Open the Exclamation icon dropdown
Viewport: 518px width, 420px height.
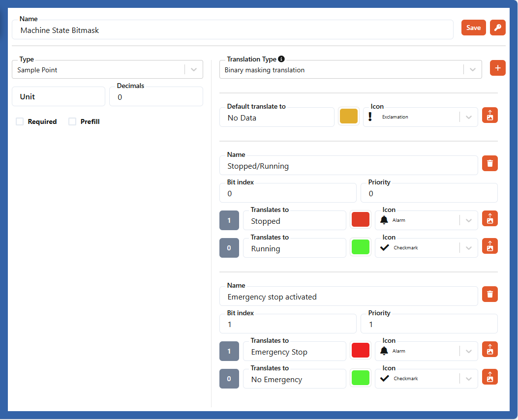[420, 117]
